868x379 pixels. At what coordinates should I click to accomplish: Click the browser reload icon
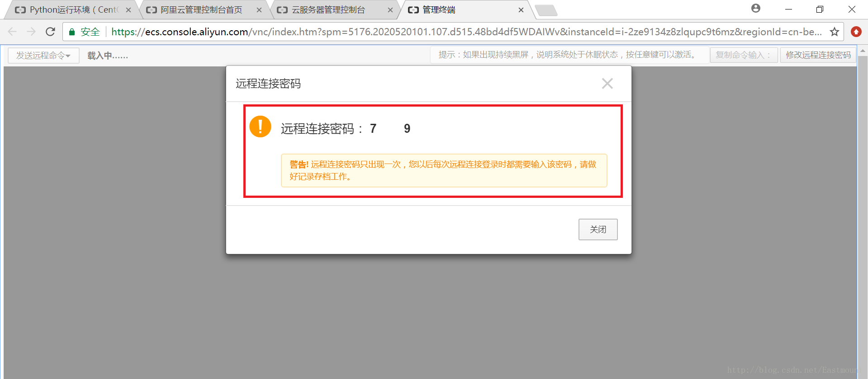pyautogui.click(x=50, y=32)
